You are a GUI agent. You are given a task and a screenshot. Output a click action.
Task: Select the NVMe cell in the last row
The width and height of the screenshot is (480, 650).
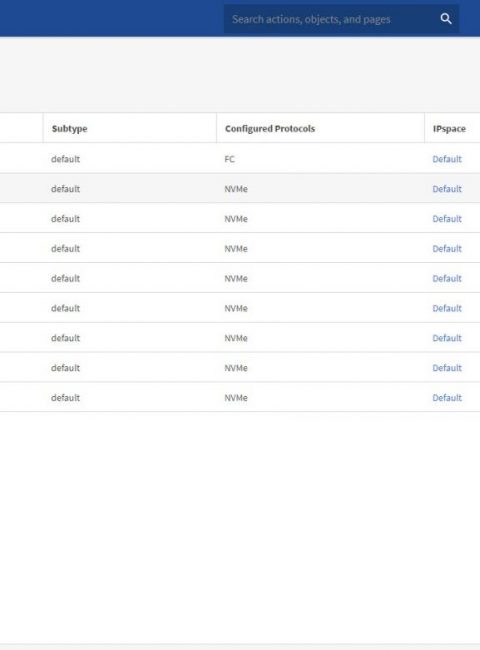pyautogui.click(x=236, y=398)
